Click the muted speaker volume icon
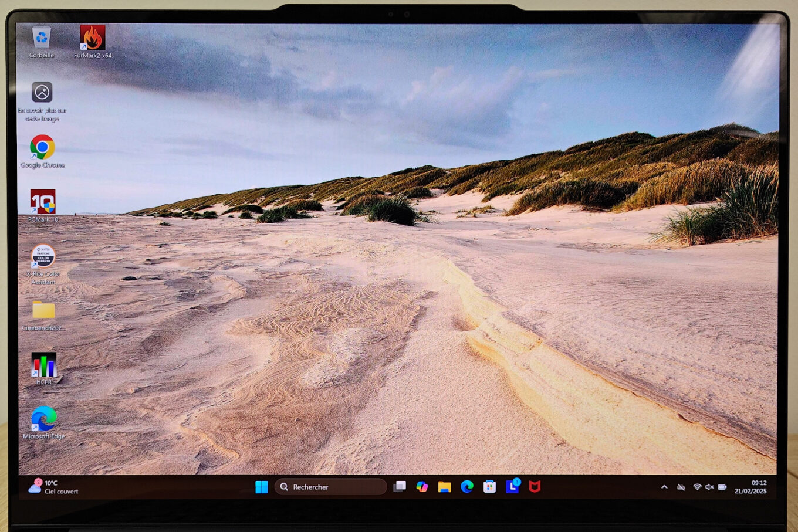Viewport: 798px width, 532px height. [x=709, y=487]
